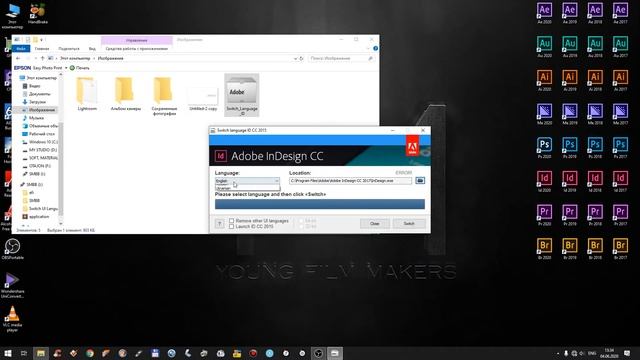
Task: Click the Pr 2020 Premiere shortcut
Action: pyautogui.click(x=544, y=215)
